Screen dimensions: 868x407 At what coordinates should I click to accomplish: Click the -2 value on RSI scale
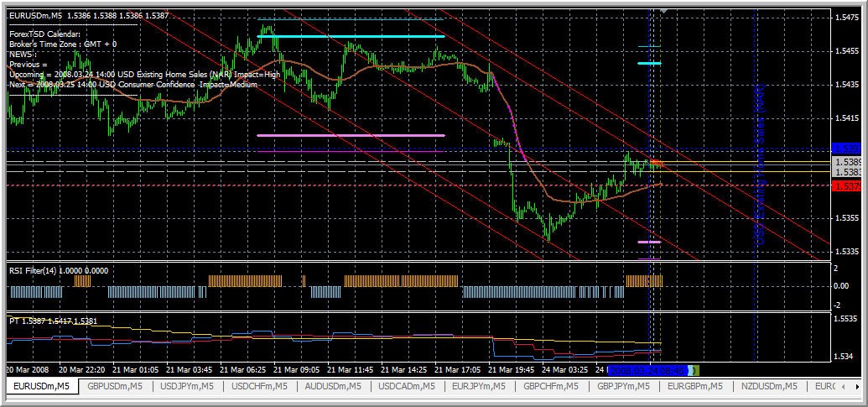(838, 305)
